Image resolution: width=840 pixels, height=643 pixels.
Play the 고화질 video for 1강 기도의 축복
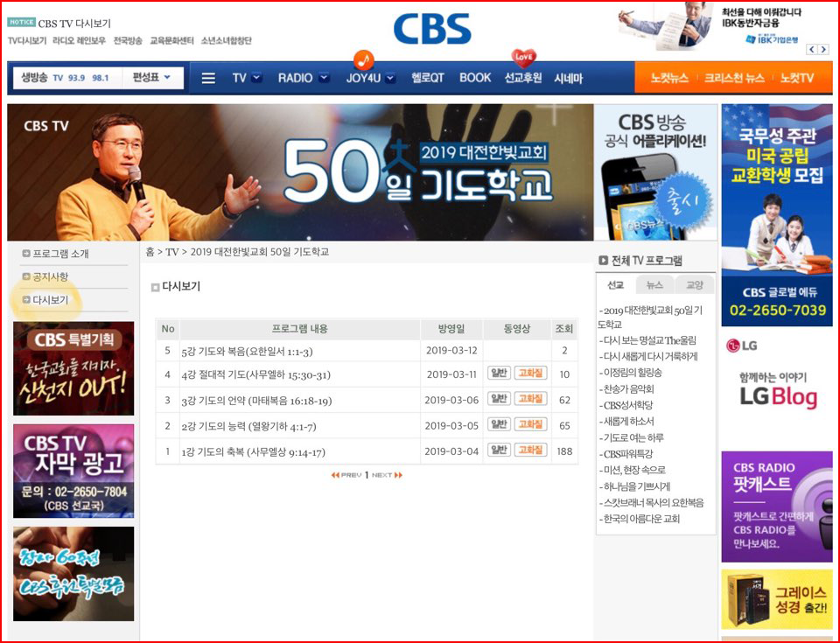(x=530, y=450)
